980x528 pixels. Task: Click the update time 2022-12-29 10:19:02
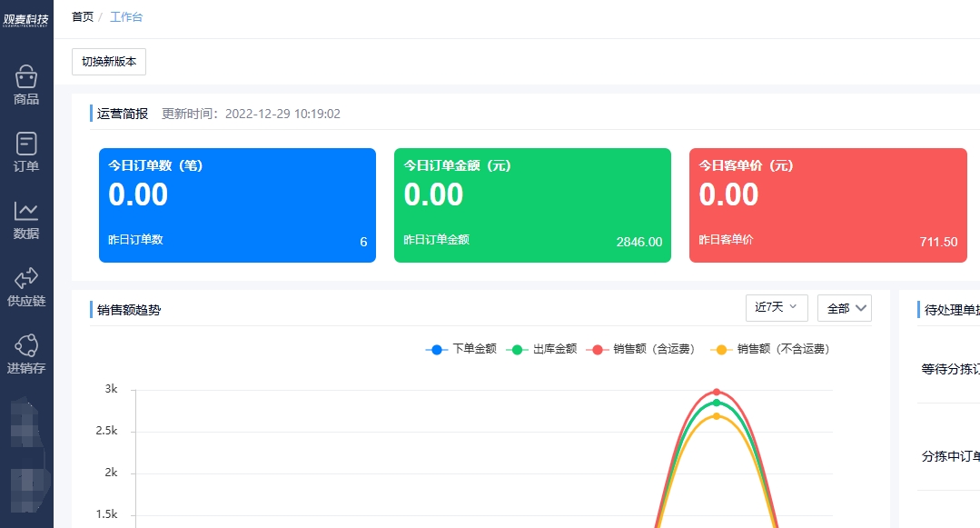[282, 114]
